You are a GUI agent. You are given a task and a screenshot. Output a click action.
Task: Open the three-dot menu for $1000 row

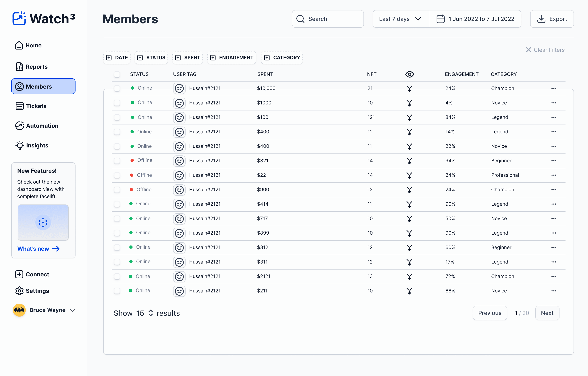tap(554, 103)
